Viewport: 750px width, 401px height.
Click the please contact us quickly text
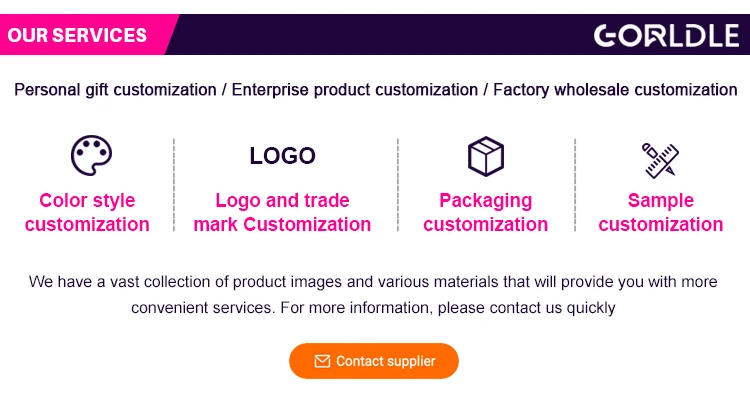click(x=526, y=308)
